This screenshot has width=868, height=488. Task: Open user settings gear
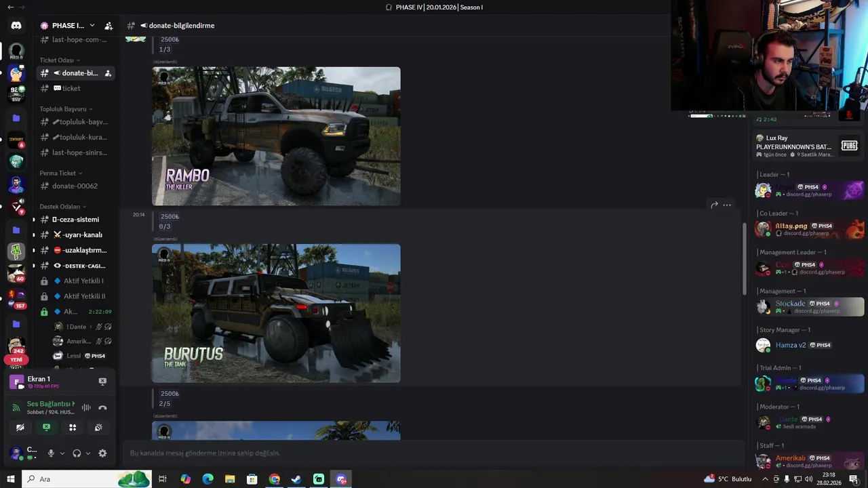(102, 453)
